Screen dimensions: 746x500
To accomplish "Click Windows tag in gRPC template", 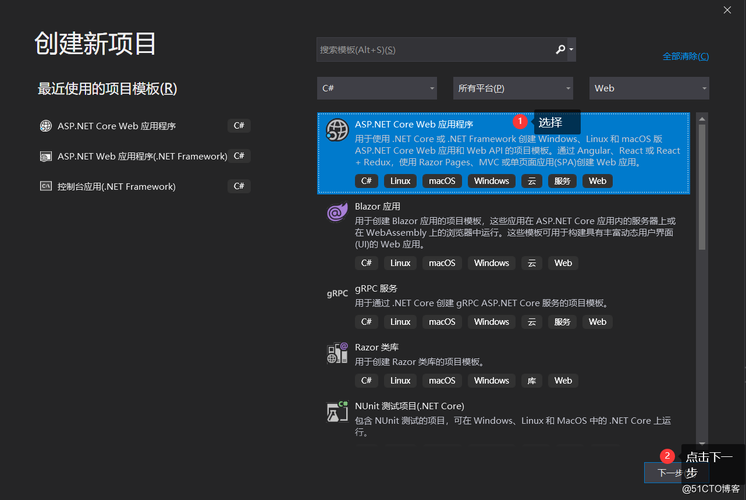I will click(491, 322).
